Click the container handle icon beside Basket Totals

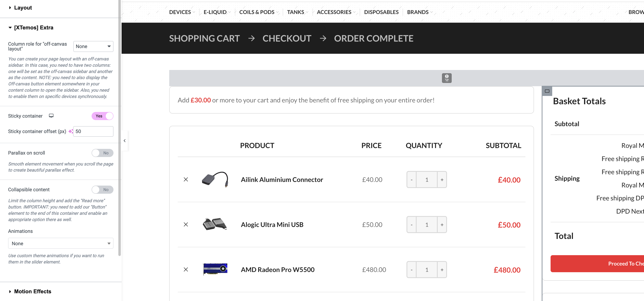(547, 91)
